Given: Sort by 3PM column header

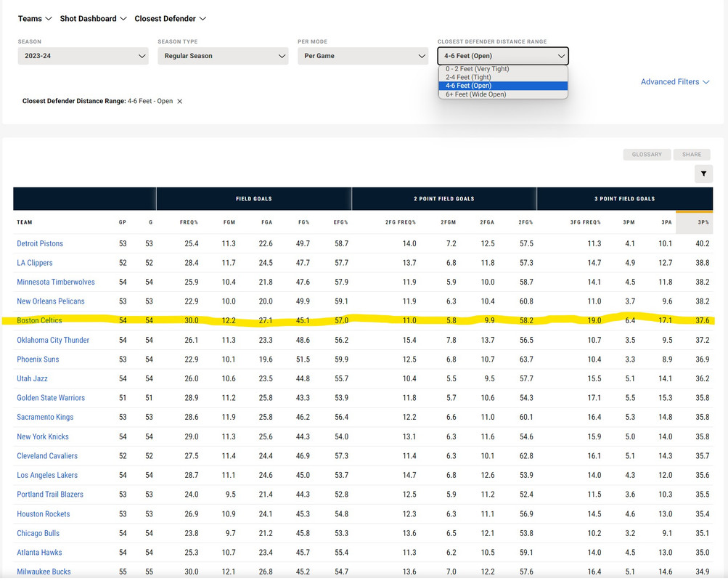Looking at the screenshot, I should pos(629,222).
